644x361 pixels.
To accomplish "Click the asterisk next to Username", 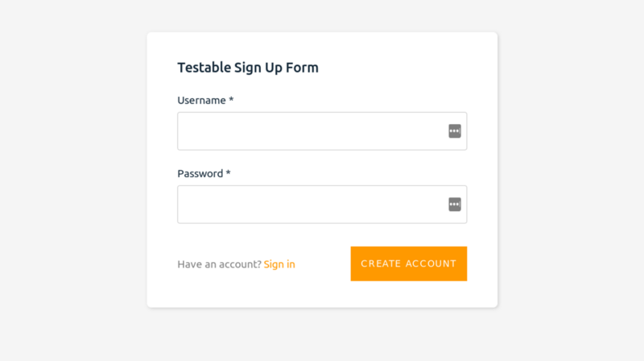I will [231, 100].
